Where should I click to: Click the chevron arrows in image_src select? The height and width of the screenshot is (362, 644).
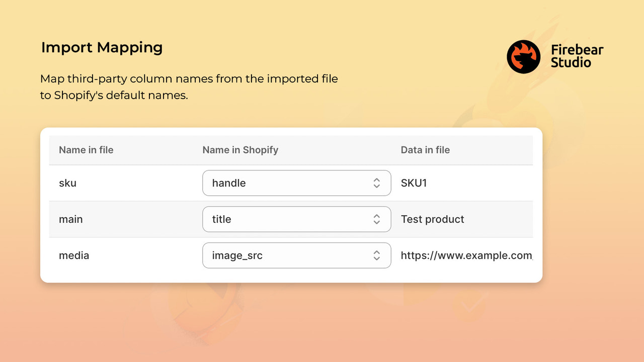tap(376, 255)
